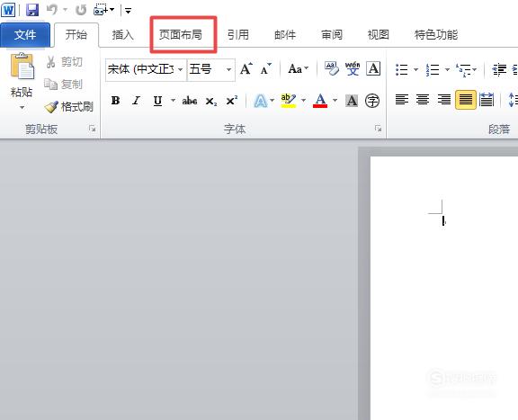Screen dimensions: 518x420
Task: Click the Text Effects glowing A icon
Action: point(260,101)
